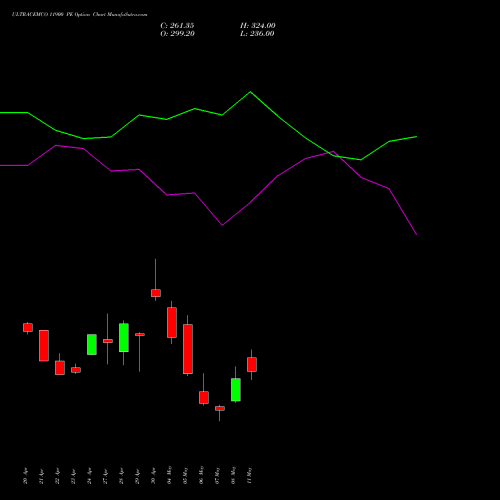The height and width of the screenshot is (500, 500).
Task: Click the 08 May date label
Action: coord(234,475)
